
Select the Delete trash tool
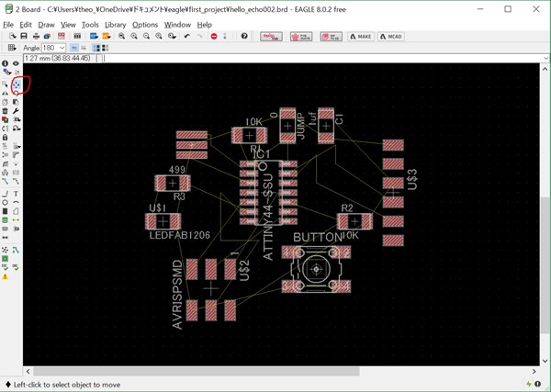point(5,111)
